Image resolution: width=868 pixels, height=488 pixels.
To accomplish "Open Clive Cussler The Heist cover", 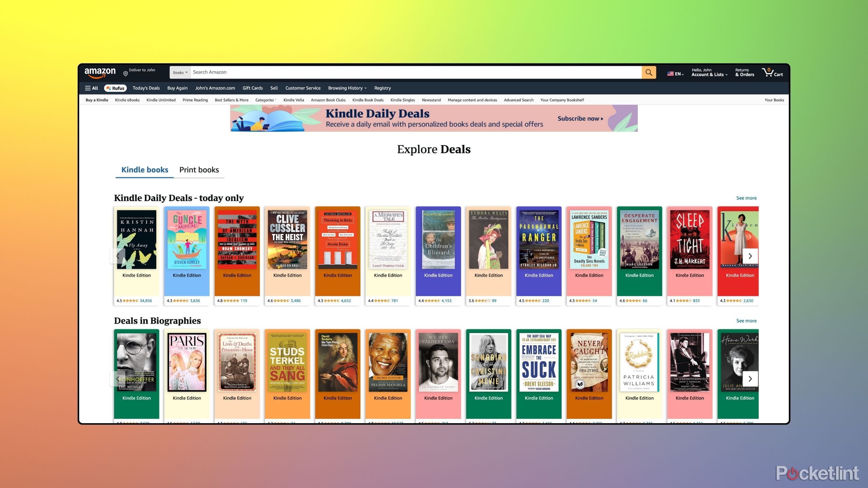I will pos(288,240).
